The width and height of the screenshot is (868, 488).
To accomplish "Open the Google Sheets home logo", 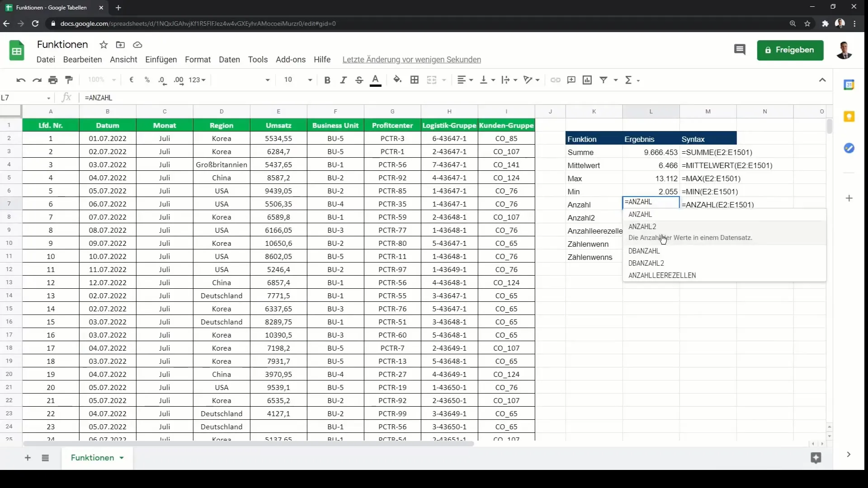I will click(x=17, y=50).
